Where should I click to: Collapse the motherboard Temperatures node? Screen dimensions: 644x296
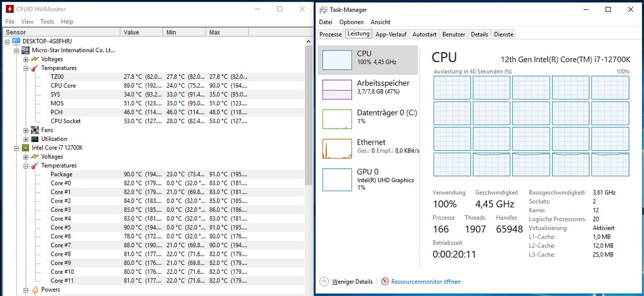coord(26,68)
